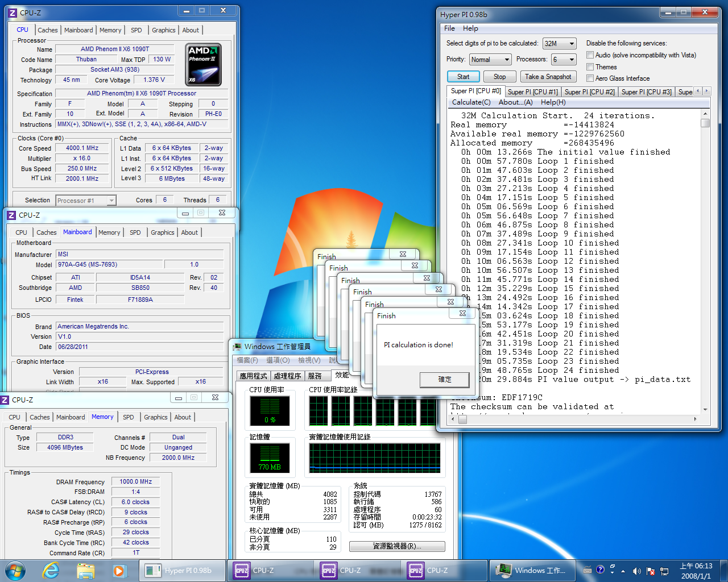The height and width of the screenshot is (582, 728).
Task: Open the Processors count dropdown
Action: pyautogui.click(x=564, y=59)
